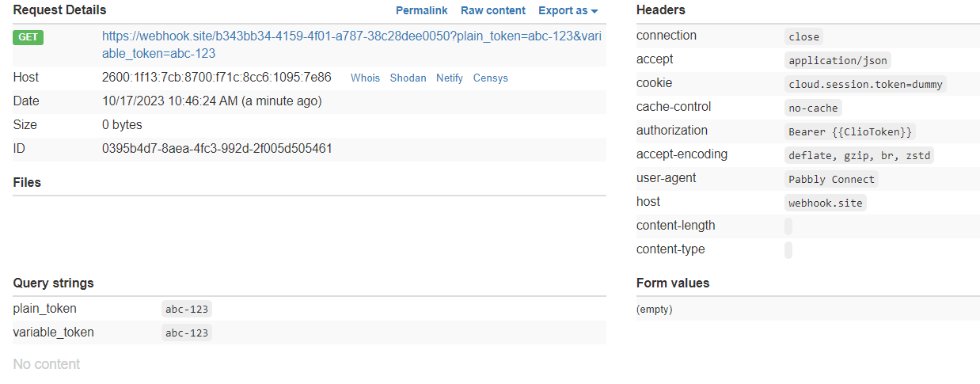
Task: Click the Netify host link
Action: click(450, 78)
